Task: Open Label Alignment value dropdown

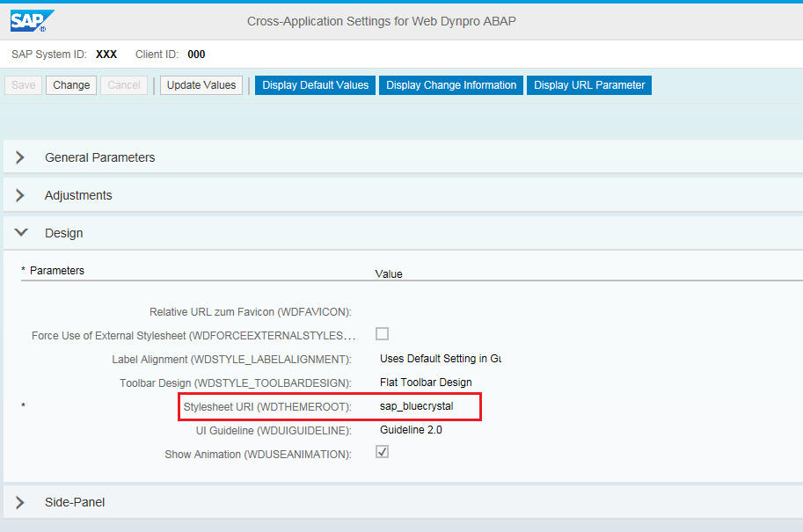Action: 440,359
